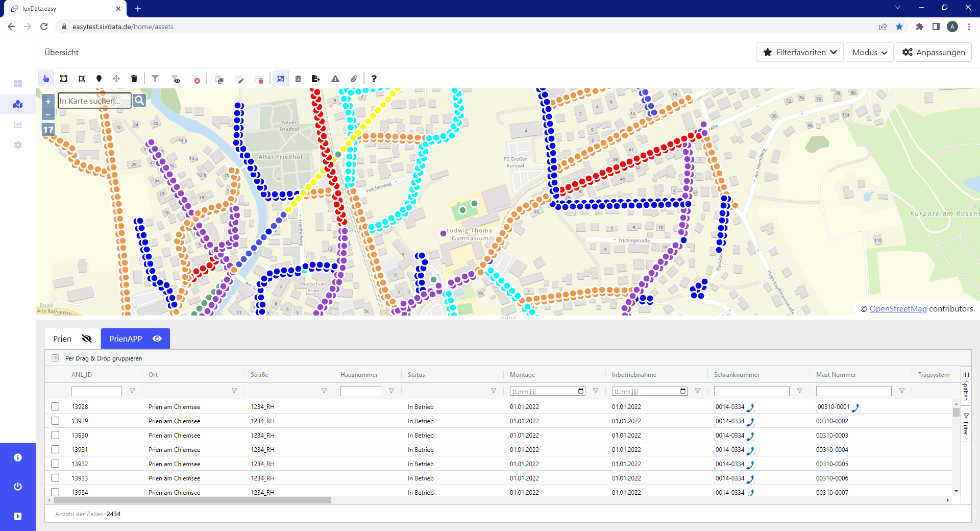Open Schranknummer 0014-0334 link in row 13928
The width and height of the screenshot is (980, 531).
click(734, 407)
